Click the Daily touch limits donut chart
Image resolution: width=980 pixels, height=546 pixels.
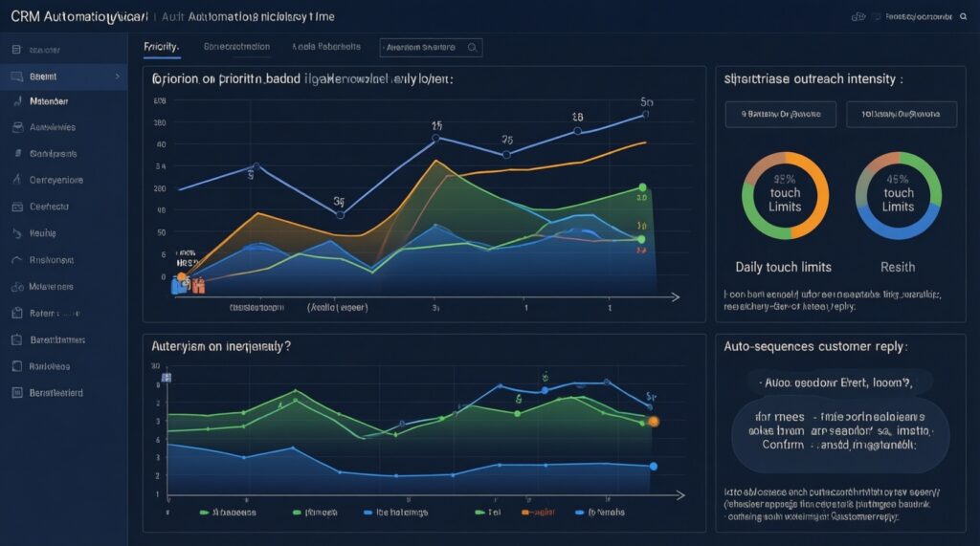[784, 194]
